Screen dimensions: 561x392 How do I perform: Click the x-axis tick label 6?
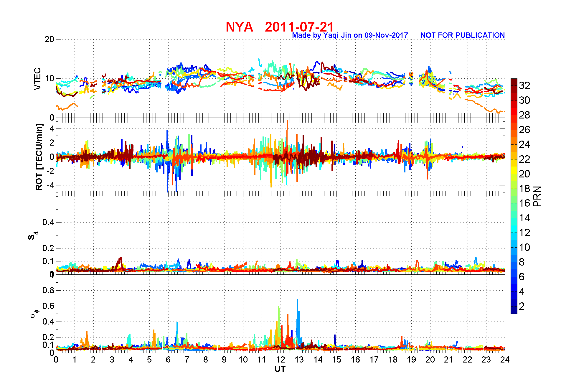(x=168, y=360)
